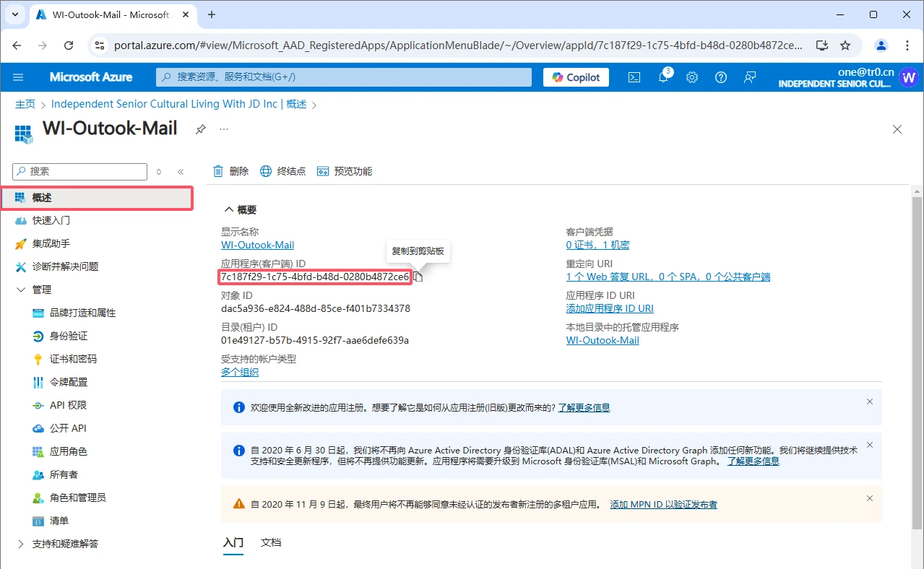
Task: Dismiss the 欢迎使用全新改进的应用注册 banner
Action: click(870, 401)
